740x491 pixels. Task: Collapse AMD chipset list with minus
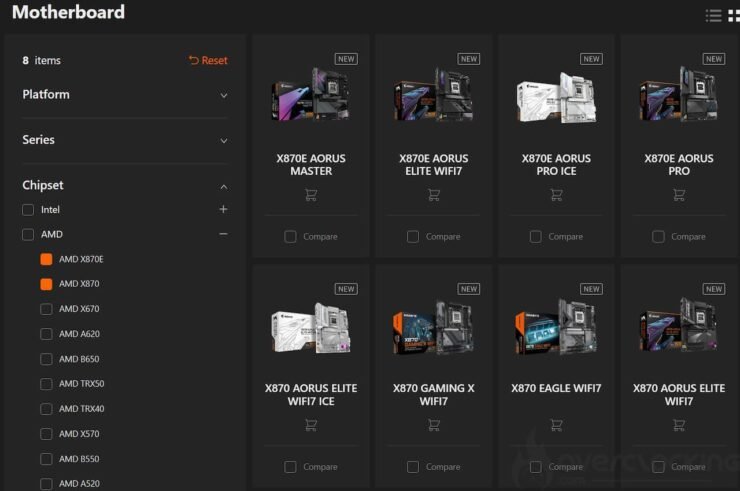(223, 234)
